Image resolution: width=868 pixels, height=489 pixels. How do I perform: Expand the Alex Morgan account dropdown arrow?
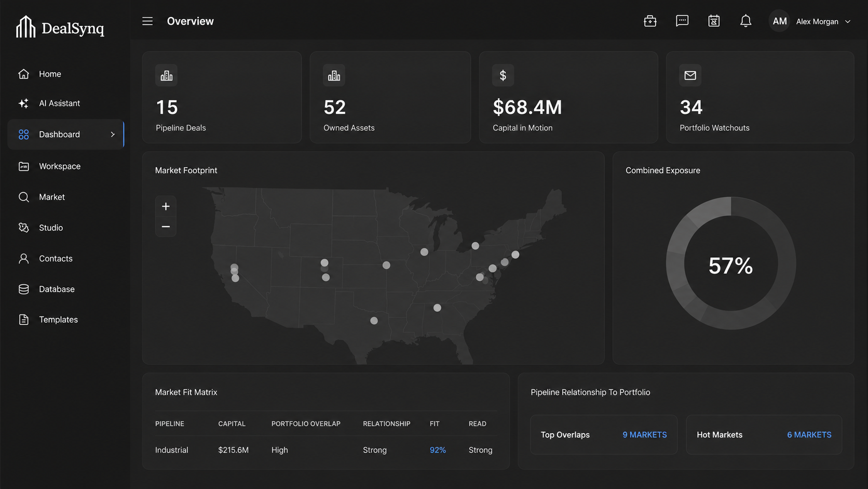pos(848,22)
